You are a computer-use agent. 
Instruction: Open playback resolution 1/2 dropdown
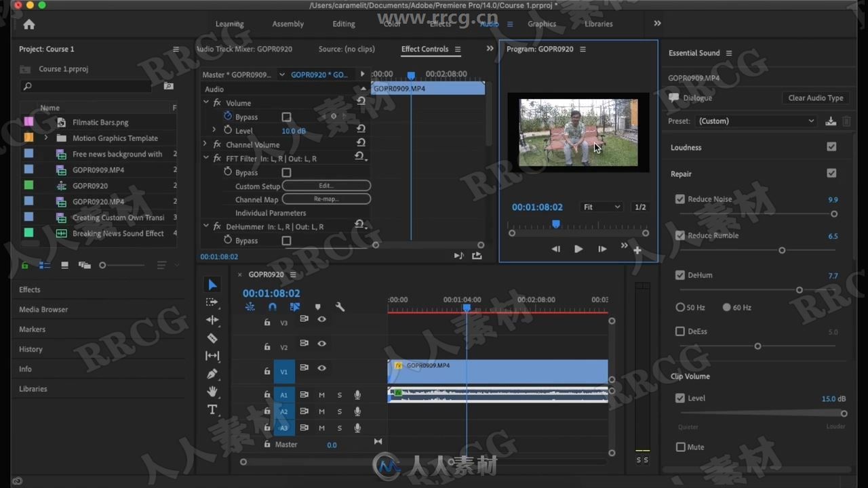(640, 207)
